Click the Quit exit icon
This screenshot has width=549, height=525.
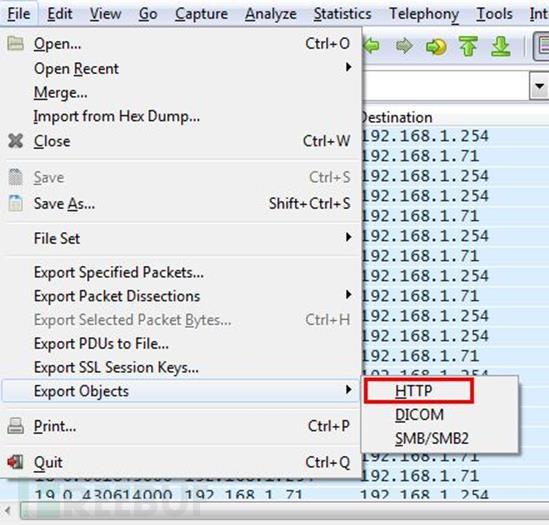15,462
